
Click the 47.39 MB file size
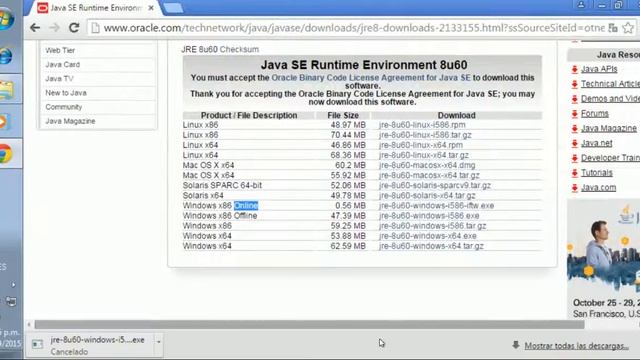point(348,216)
